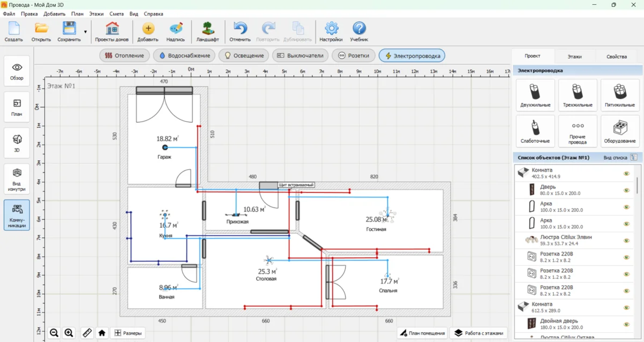This screenshot has height=342, width=644.
Task: Toggle visibility of Люстра Citilux Элвин
Action: pos(626,240)
